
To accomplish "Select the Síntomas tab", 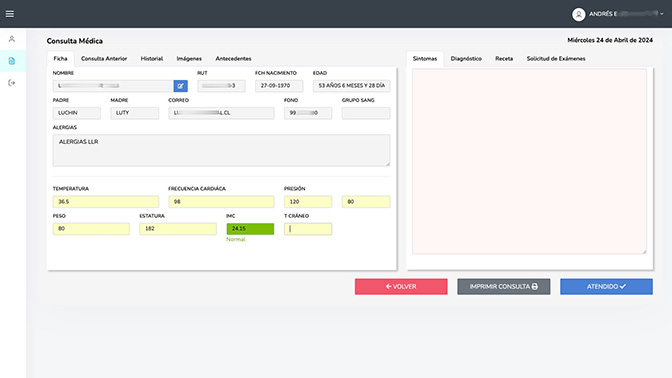I will (425, 59).
